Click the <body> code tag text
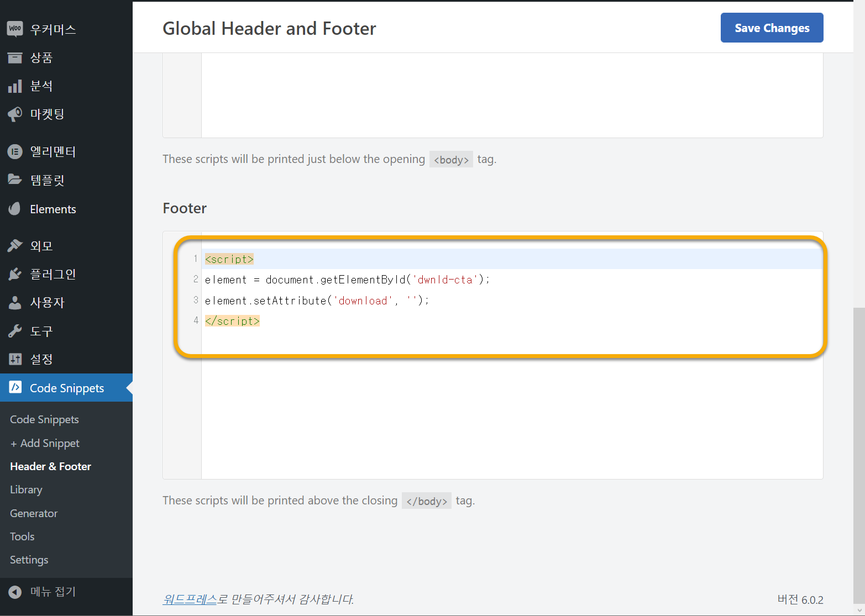The height and width of the screenshot is (616, 865). point(451,160)
